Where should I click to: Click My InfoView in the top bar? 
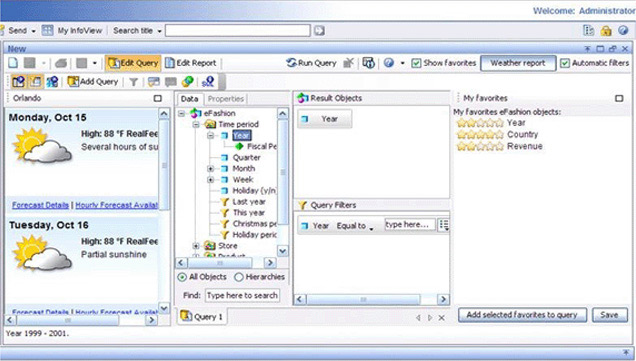tap(72, 30)
